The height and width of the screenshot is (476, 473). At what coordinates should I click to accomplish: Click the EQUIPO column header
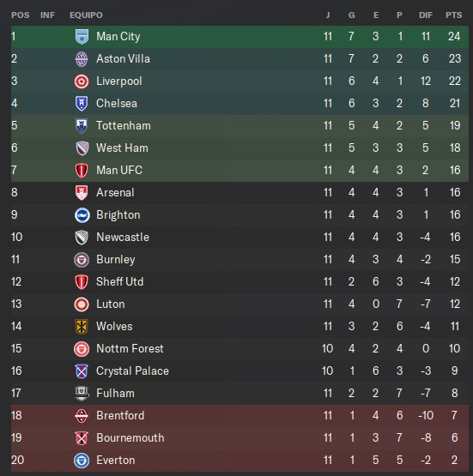(x=86, y=15)
